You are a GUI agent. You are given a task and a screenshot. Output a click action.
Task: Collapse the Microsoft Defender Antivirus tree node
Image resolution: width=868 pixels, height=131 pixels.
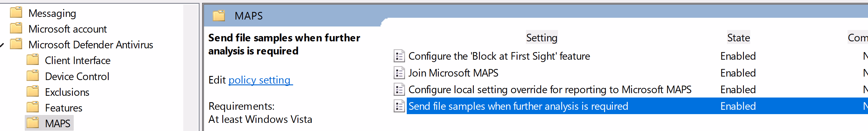2,45
